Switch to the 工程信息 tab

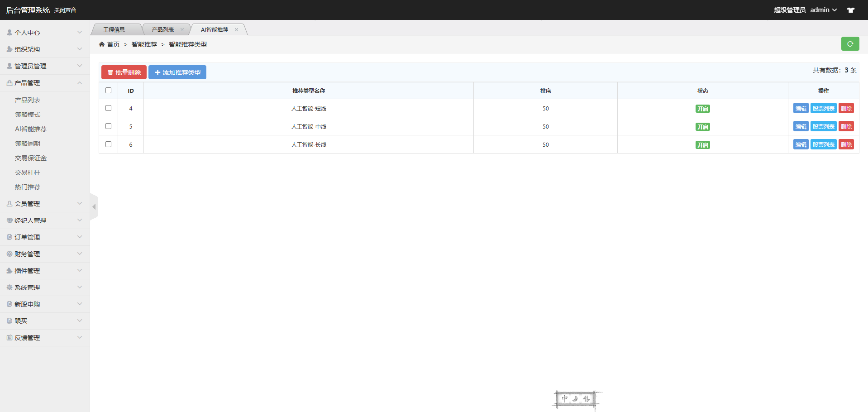[x=114, y=30]
